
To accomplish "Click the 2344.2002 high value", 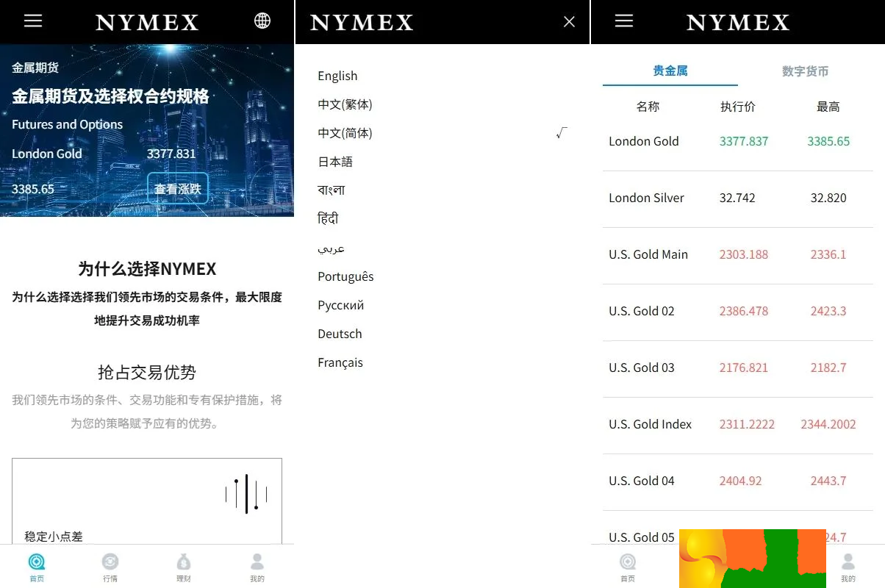I will 828,424.
